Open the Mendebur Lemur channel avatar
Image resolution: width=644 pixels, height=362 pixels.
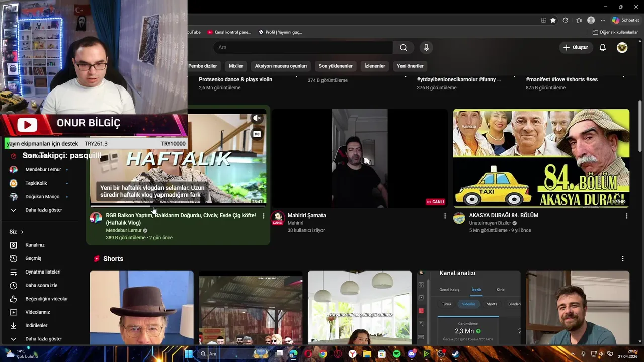(96, 218)
